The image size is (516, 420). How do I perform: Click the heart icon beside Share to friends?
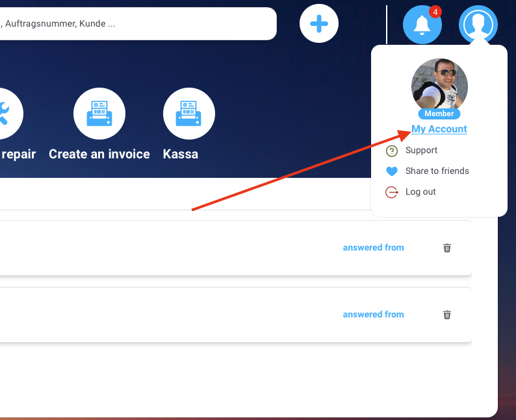392,171
